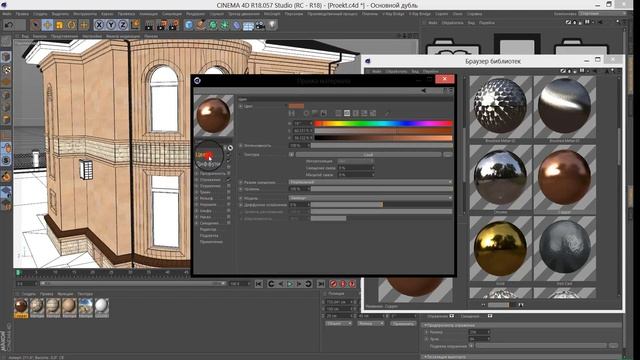Open the material manager Функции menu
Screen dimensions: 640x360
[x=65, y=294]
